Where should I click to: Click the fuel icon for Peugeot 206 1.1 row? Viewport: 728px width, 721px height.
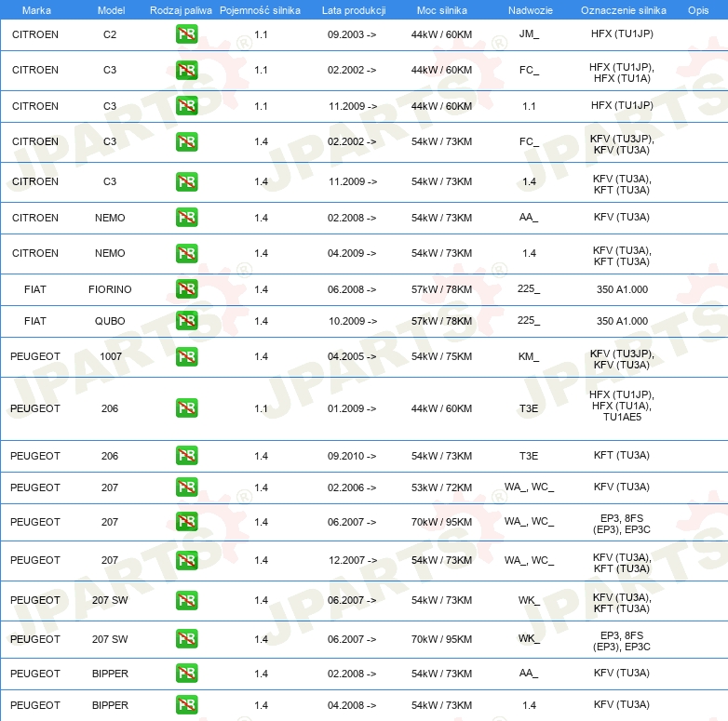186,407
